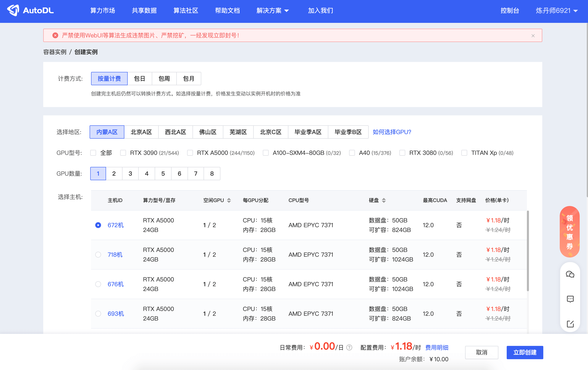Check the A100-SXM4-80GB checkbox

pyautogui.click(x=266, y=153)
